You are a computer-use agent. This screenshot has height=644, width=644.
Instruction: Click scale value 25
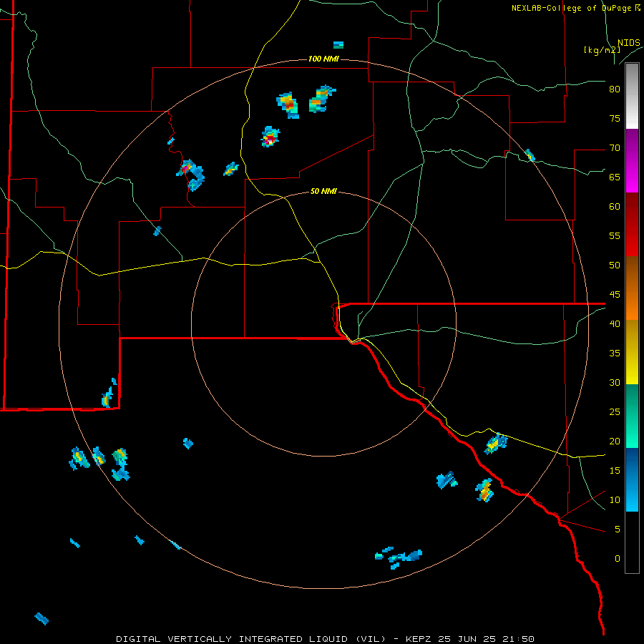coord(615,412)
